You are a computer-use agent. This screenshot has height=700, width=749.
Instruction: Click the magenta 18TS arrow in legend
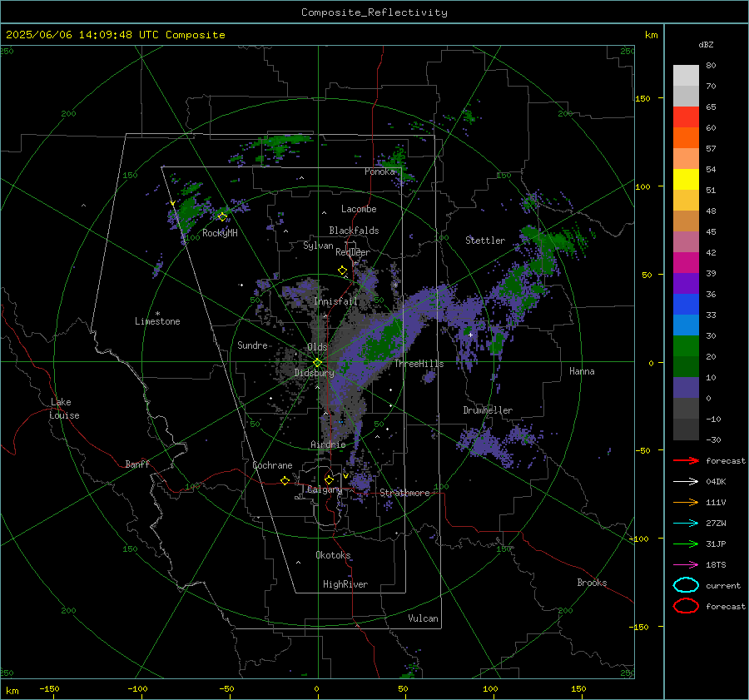click(686, 565)
